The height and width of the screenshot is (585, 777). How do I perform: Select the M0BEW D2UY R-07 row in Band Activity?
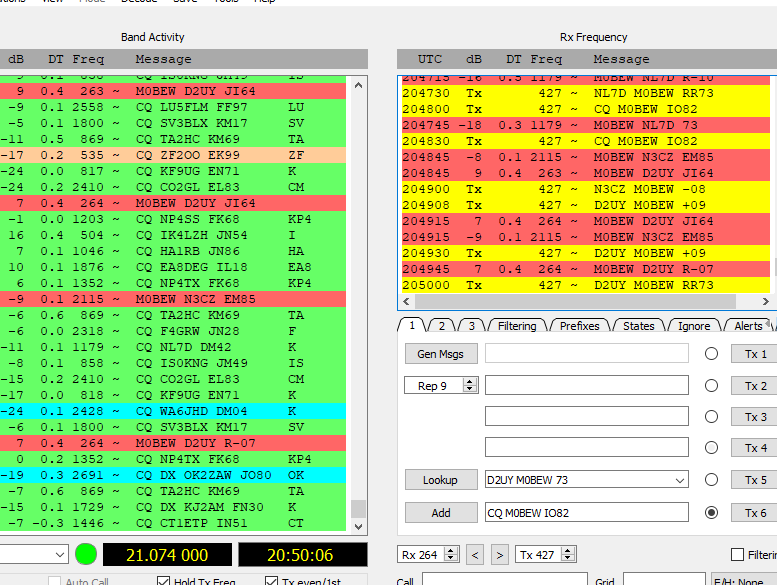(x=173, y=443)
